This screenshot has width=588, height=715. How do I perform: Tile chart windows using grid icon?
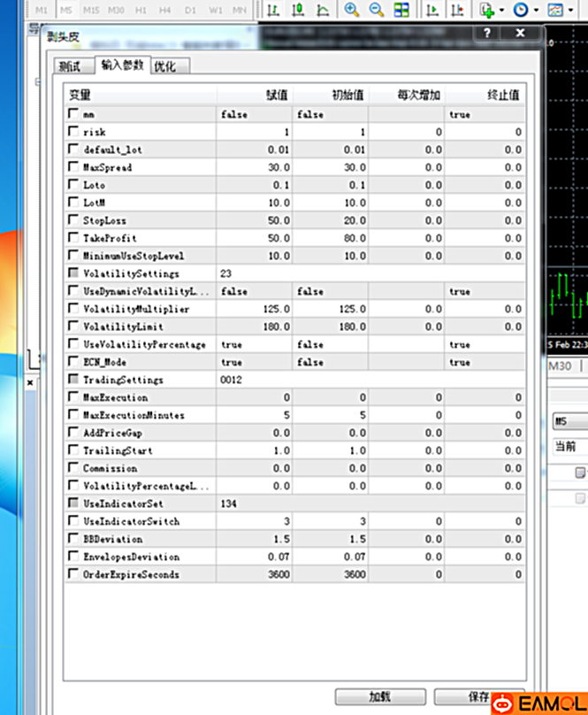(401, 10)
